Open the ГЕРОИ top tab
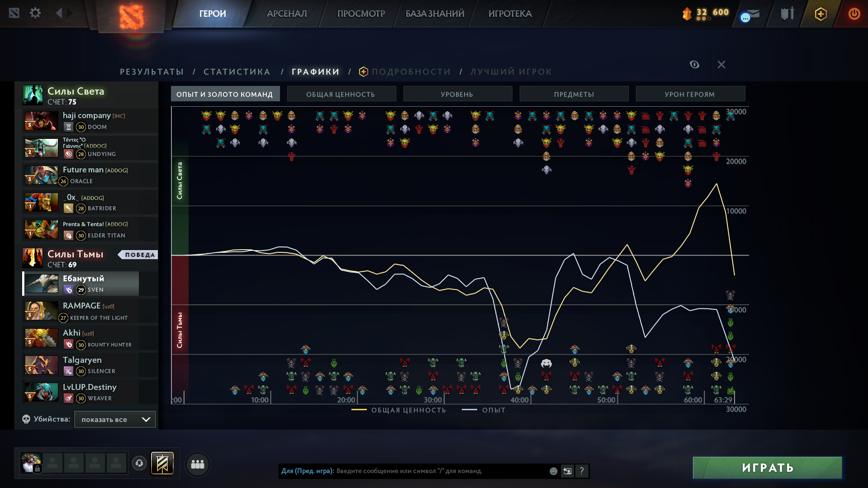The image size is (868, 488). pyautogui.click(x=213, y=14)
